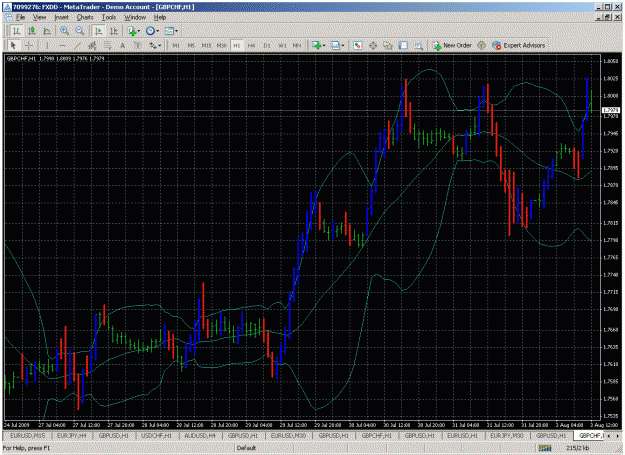Select the vertical line drawing tool
Viewport: 625px width, 455px height.
[47, 45]
